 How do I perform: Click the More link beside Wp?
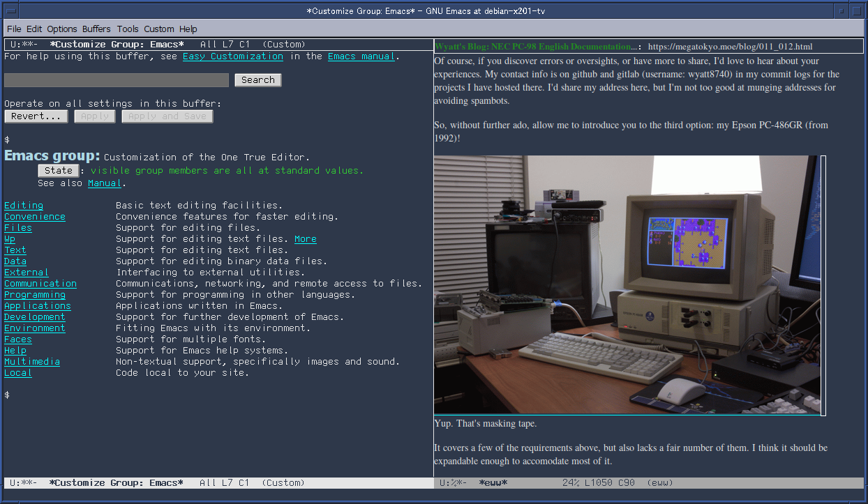[306, 239]
